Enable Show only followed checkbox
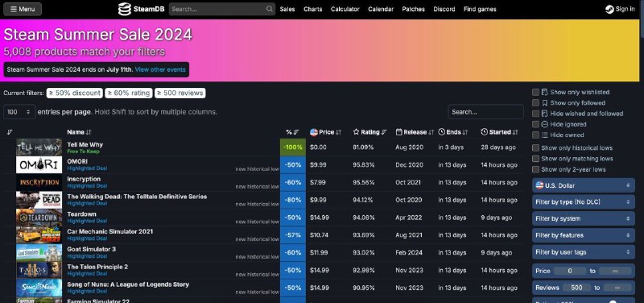Image resolution: width=644 pixels, height=303 pixels. click(535, 103)
